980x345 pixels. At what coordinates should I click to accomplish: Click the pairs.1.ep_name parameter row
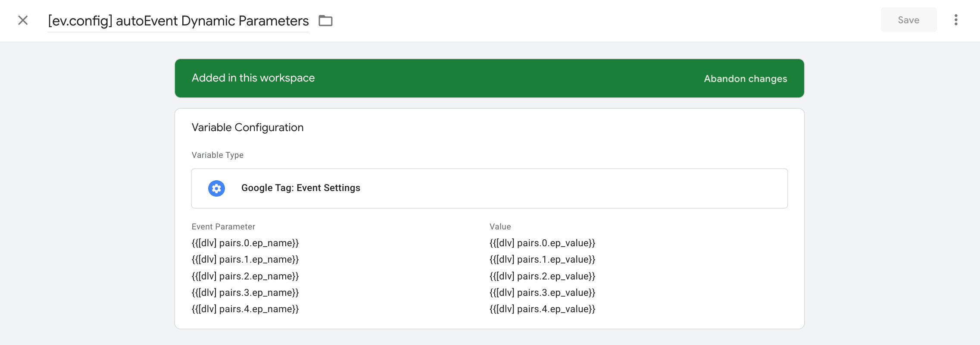245,259
